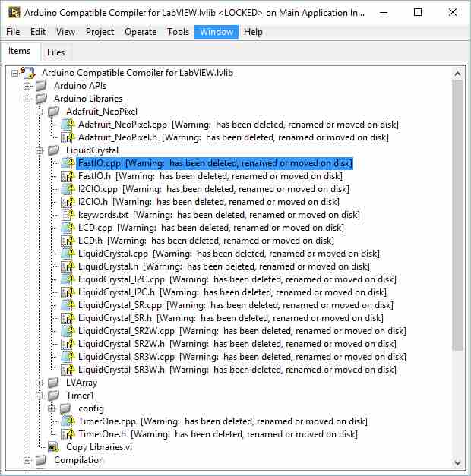Maximize the project library window
Viewport: 471px width, 476px height.
click(x=418, y=12)
